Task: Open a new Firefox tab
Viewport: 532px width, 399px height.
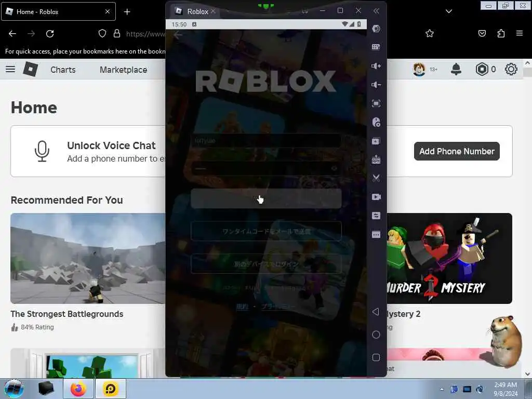Action: tap(127, 12)
